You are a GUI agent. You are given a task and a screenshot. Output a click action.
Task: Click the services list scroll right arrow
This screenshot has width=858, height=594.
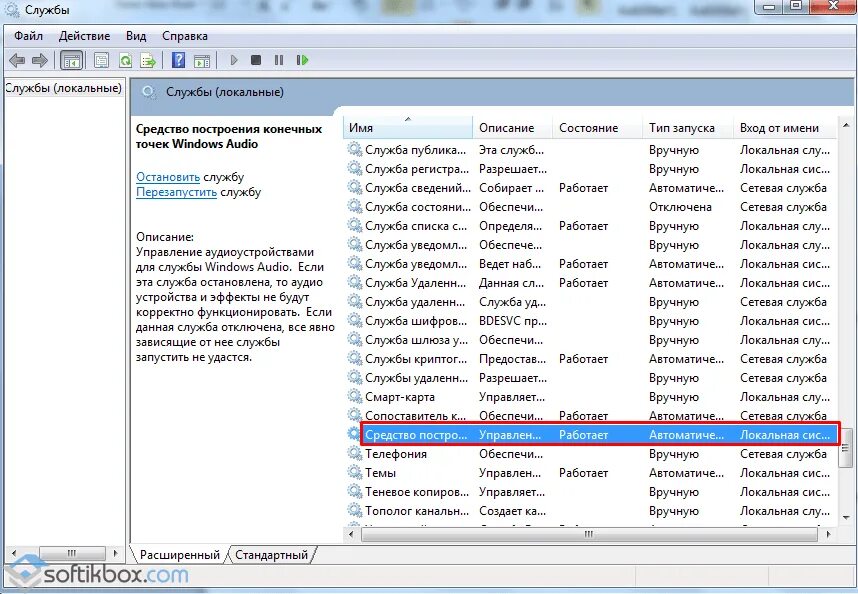(x=828, y=534)
